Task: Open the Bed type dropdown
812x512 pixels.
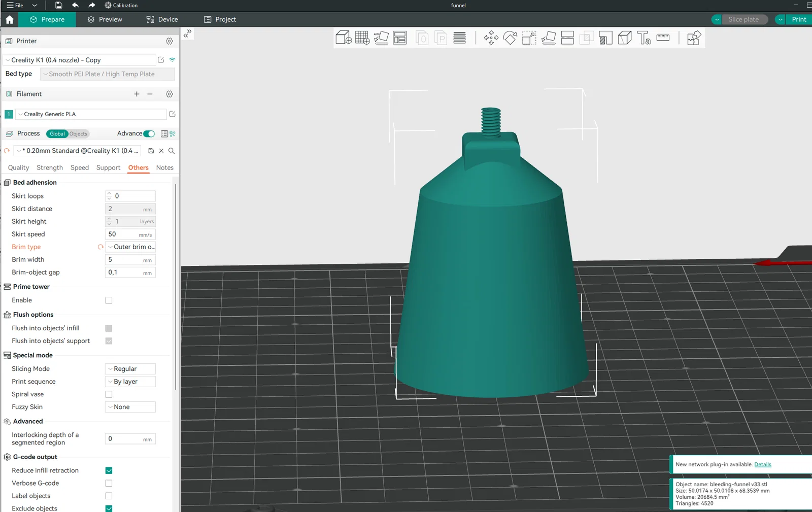Action: pos(107,74)
